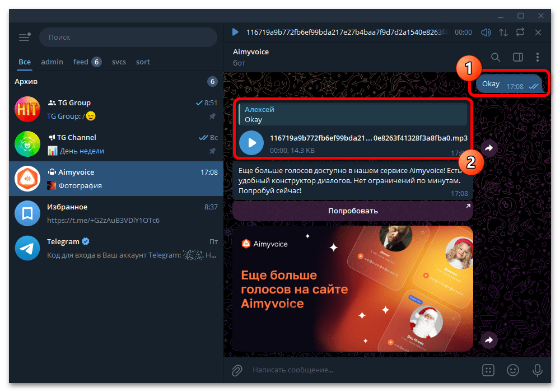
Task: Click the Архив unread counter 6
Action: click(x=212, y=82)
